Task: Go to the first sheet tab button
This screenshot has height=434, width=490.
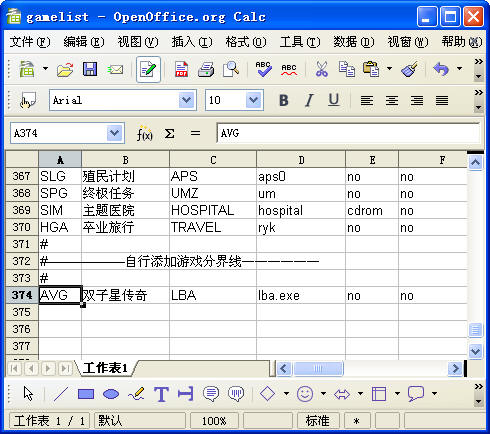Action: pyautogui.click(x=14, y=368)
